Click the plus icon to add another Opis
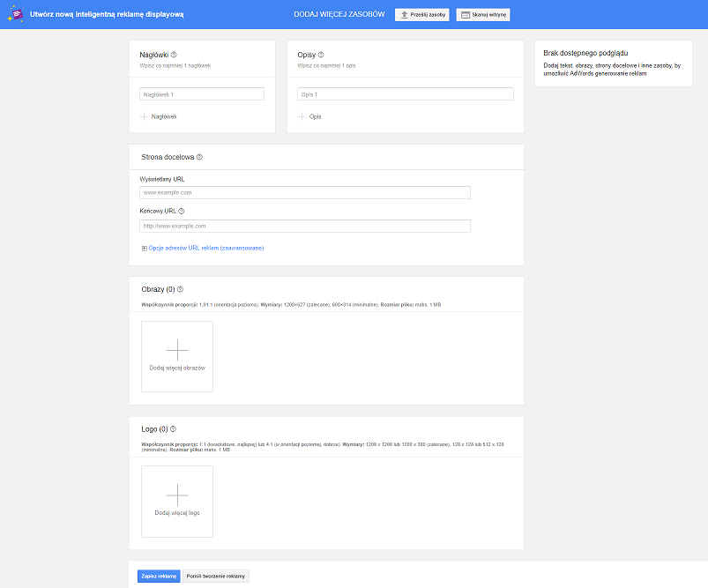This screenshot has width=708, height=588. (x=302, y=115)
